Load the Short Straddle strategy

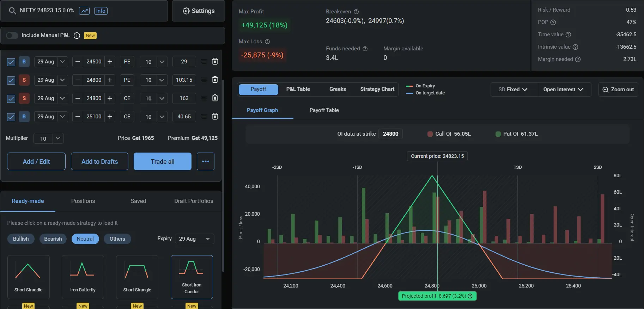click(x=29, y=277)
